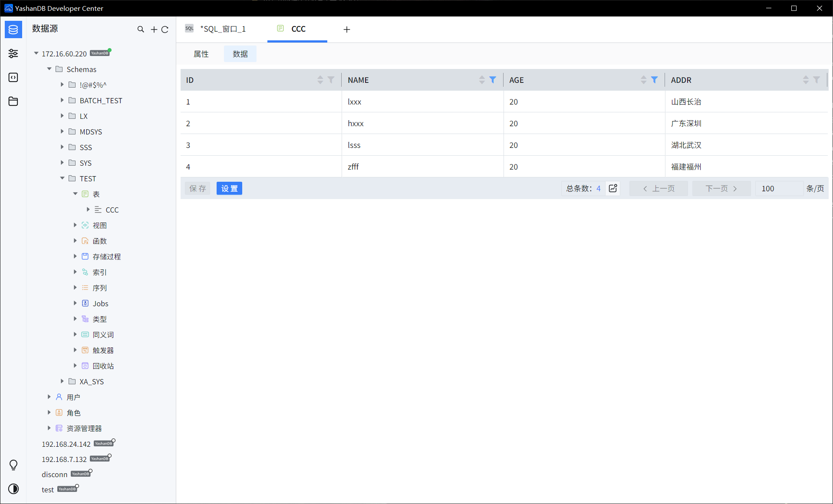Click the export/statistics icon next to 总条数
The image size is (833, 504).
(x=612, y=188)
